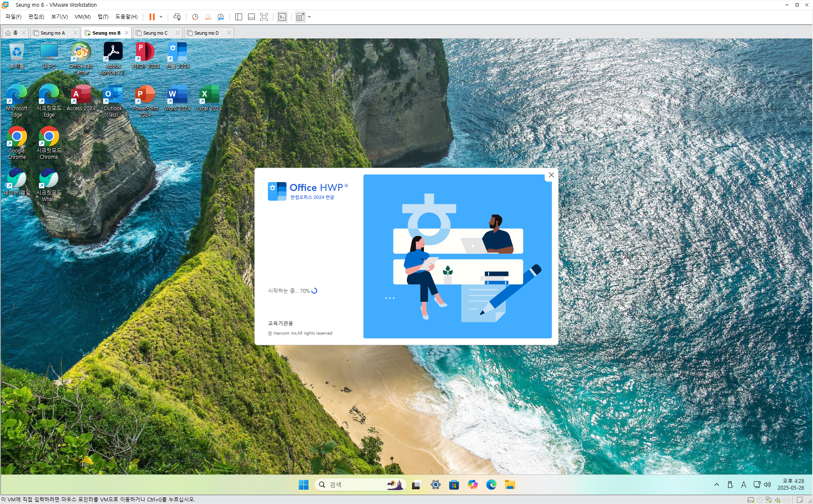Screen dimensions: 813x504
Task: Close the Office HWP splash window
Action: (x=551, y=175)
